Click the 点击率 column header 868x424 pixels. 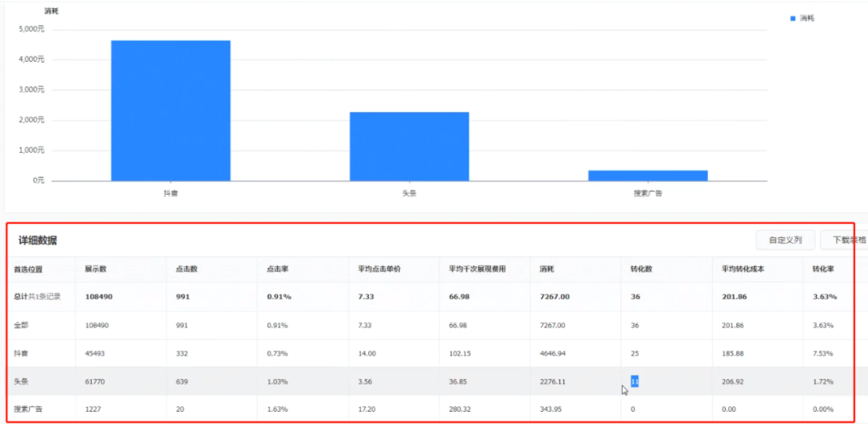point(278,270)
